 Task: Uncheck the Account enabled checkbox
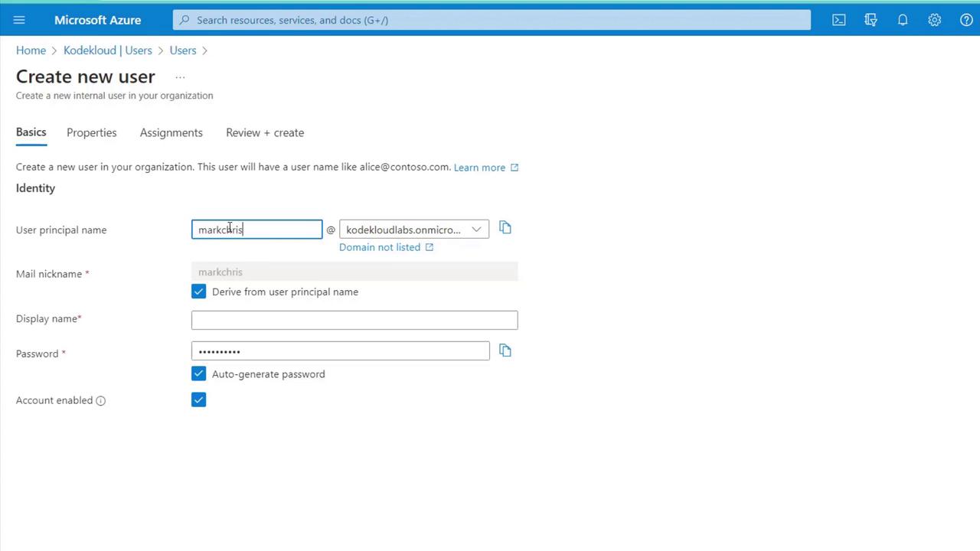[x=198, y=399]
